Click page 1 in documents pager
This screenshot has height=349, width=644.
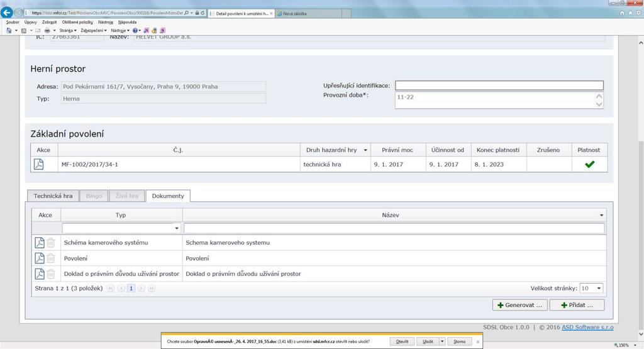(x=131, y=288)
